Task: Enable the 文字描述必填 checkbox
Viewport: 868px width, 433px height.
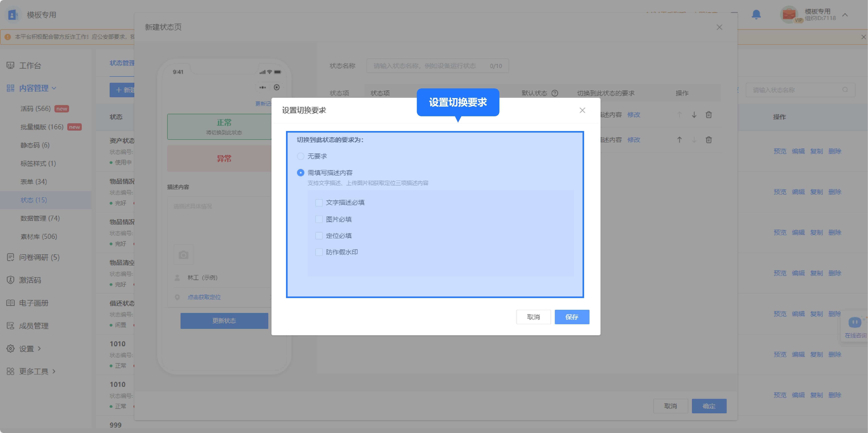Action: coord(319,203)
